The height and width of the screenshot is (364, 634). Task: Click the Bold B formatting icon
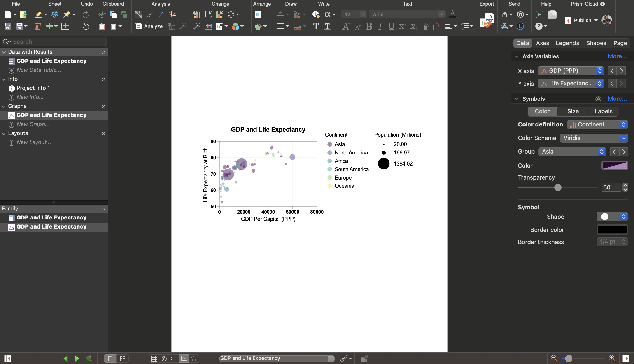(369, 26)
